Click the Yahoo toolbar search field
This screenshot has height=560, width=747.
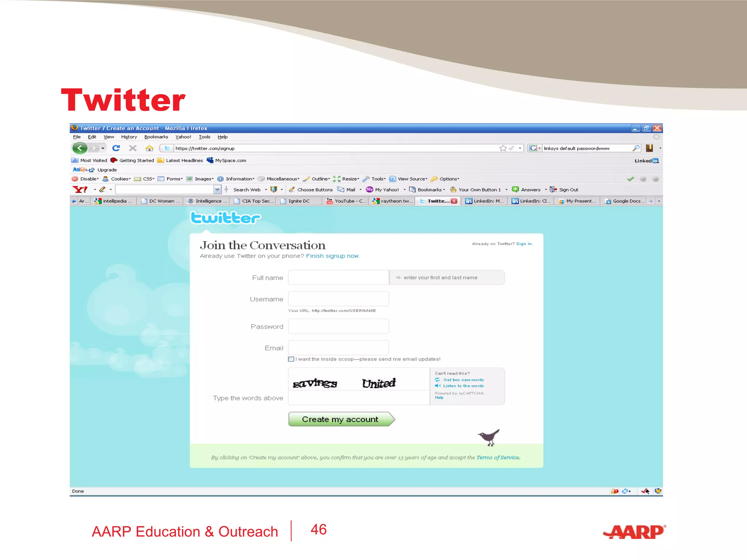coord(165,190)
